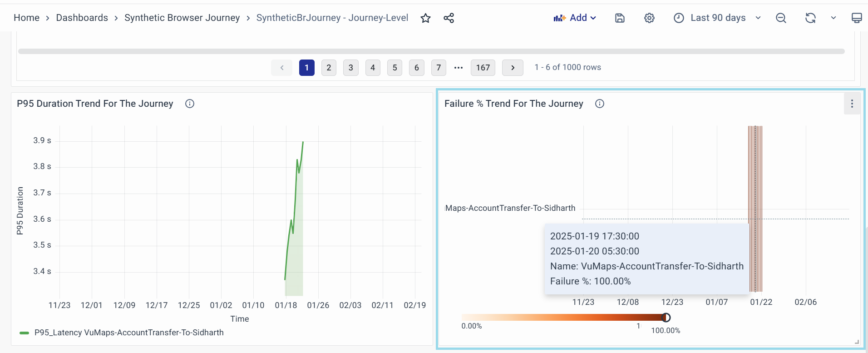Go to Dashboards breadcrumb
This screenshot has height=353, width=868.
coord(82,18)
